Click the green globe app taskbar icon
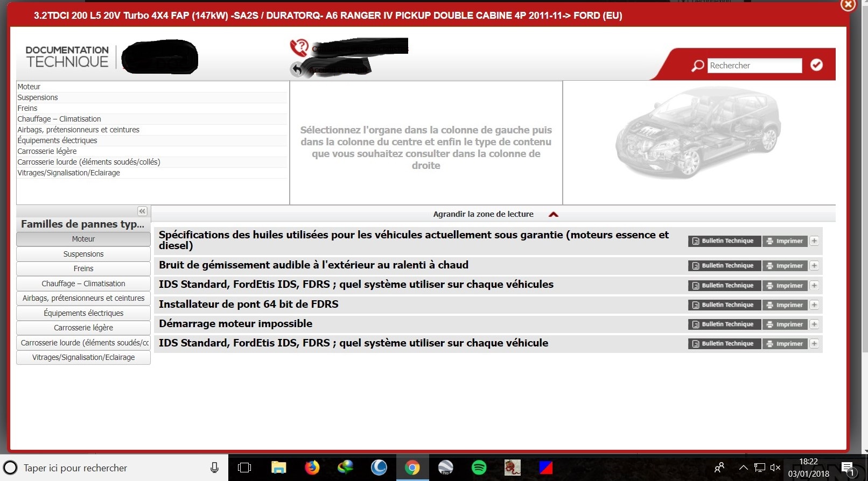Viewport: 868px width, 481px height. click(x=345, y=468)
